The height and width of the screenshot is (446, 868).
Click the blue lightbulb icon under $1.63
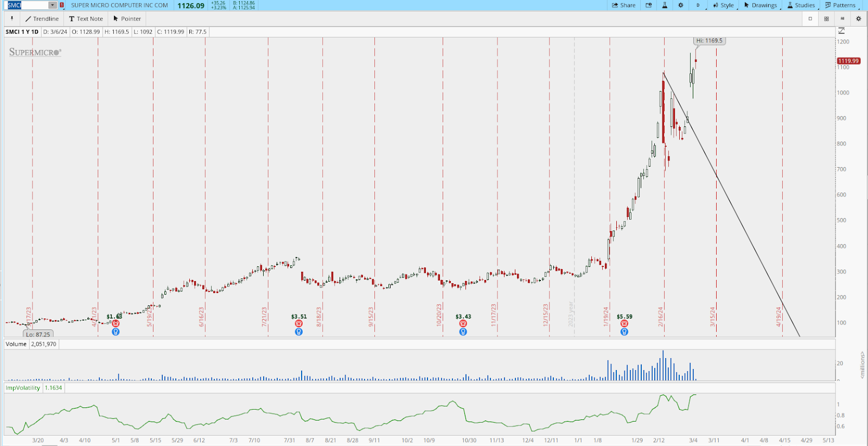click(116, 332)
